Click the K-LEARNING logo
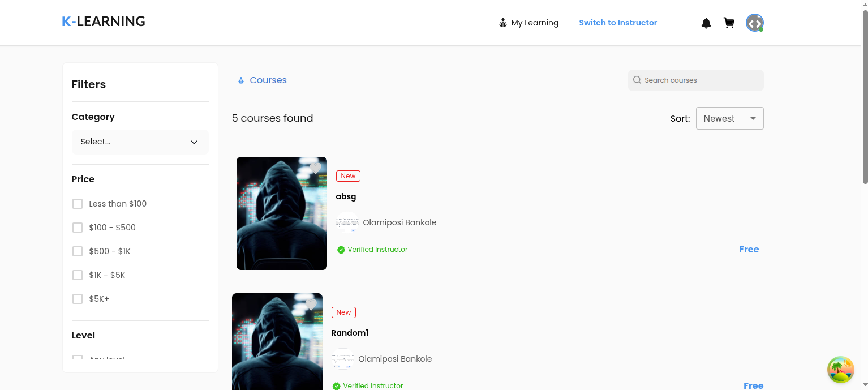 click(104, 22)
